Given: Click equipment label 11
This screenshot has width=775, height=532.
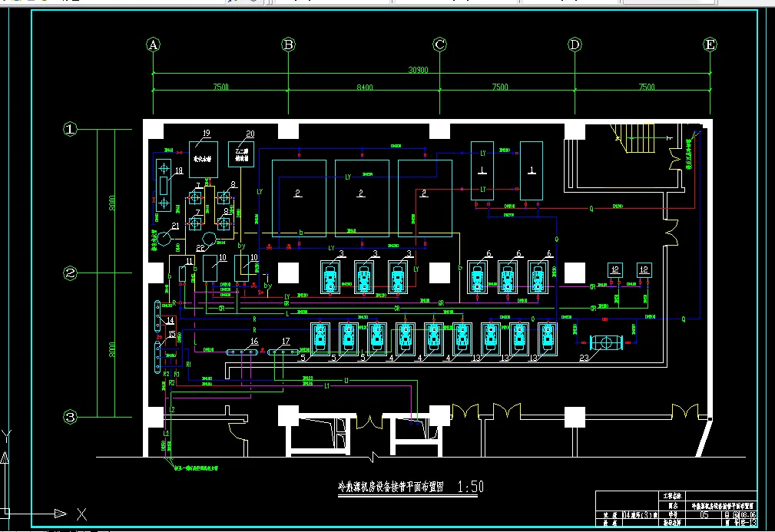Looking at the screenshot, I should point(189,261).
